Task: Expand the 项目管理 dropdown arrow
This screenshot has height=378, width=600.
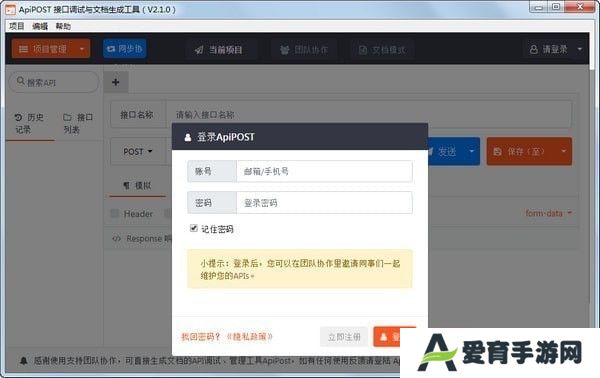Action: [x=82, y=49]
